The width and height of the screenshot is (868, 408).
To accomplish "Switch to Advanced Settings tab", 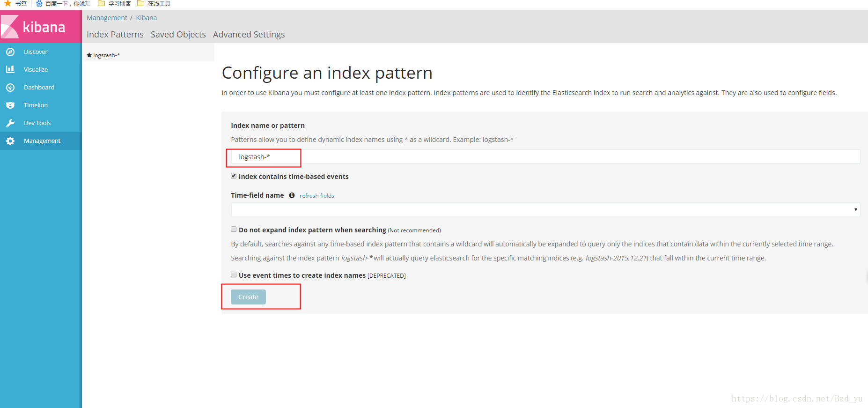I will (249, 35).
